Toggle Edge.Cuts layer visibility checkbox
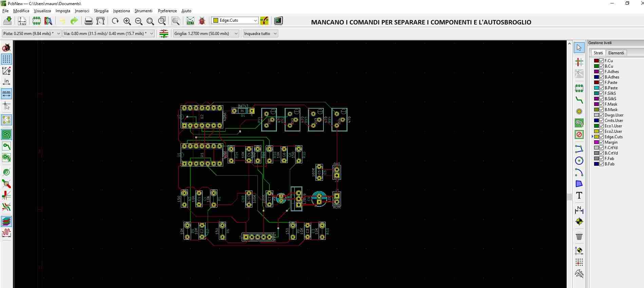The height and width of the screenshot is (288, 644). pos(602,137)
